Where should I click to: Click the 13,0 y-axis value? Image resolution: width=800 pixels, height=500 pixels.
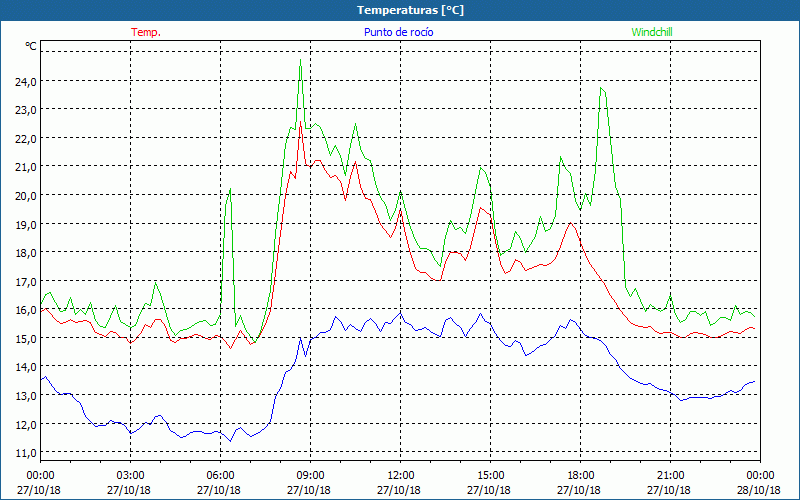26,395
